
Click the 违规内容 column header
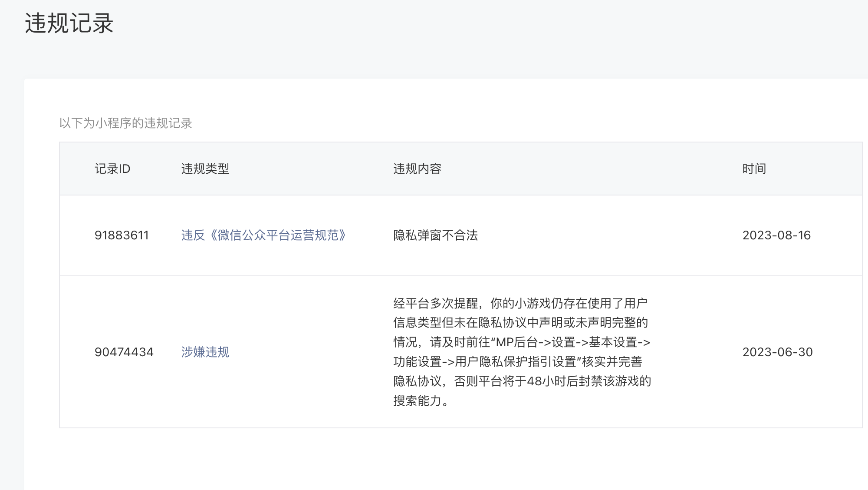(x=417, y=169)
